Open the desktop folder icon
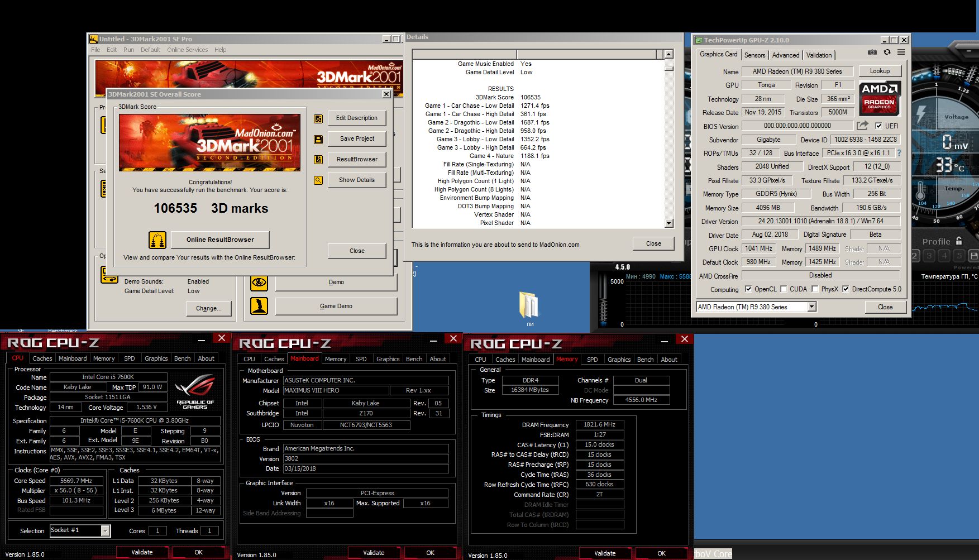The width and height of the screenshot is (979, 560). pos(529,305)
